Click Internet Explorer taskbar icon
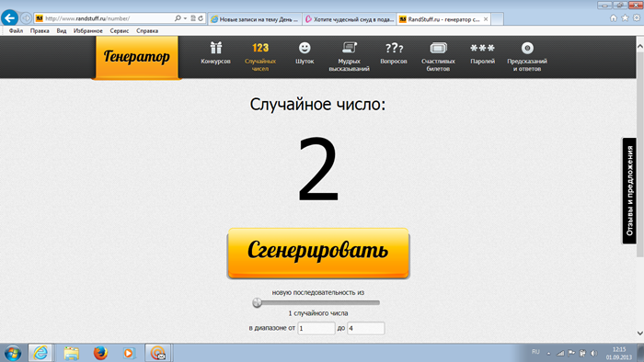The width and height of the screenshot is (644, 362). pos(40,353)
